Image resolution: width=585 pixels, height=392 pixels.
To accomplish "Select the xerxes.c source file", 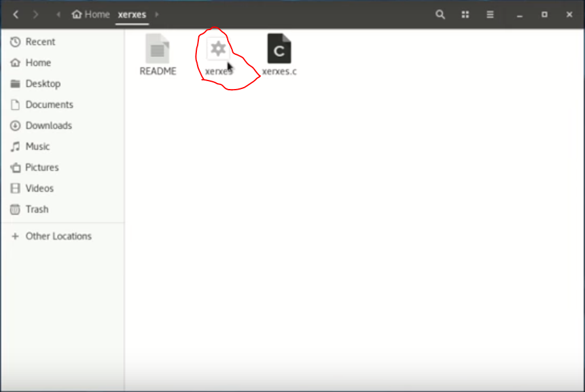I will coord(279,50).
